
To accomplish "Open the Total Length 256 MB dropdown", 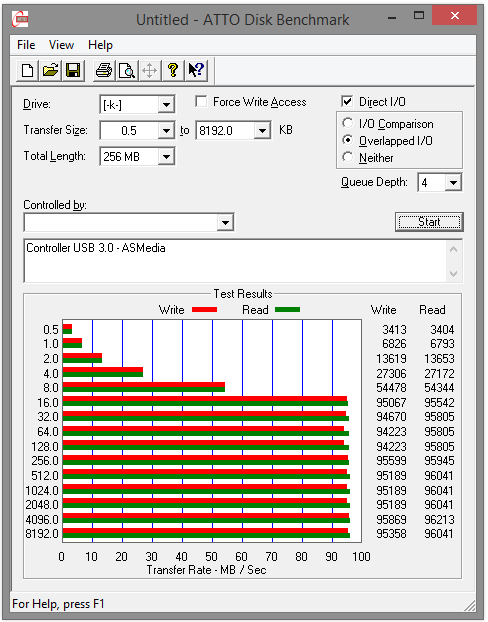I will tap(166, 157).
